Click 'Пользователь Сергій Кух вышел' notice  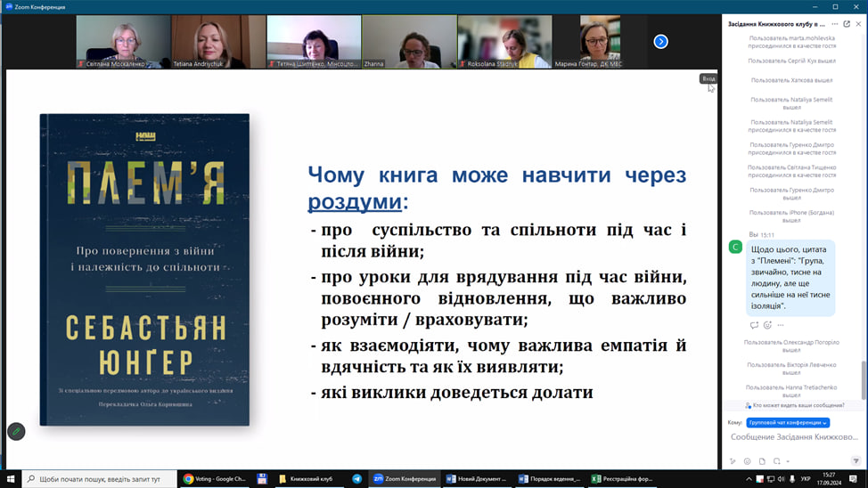(791, 61)
